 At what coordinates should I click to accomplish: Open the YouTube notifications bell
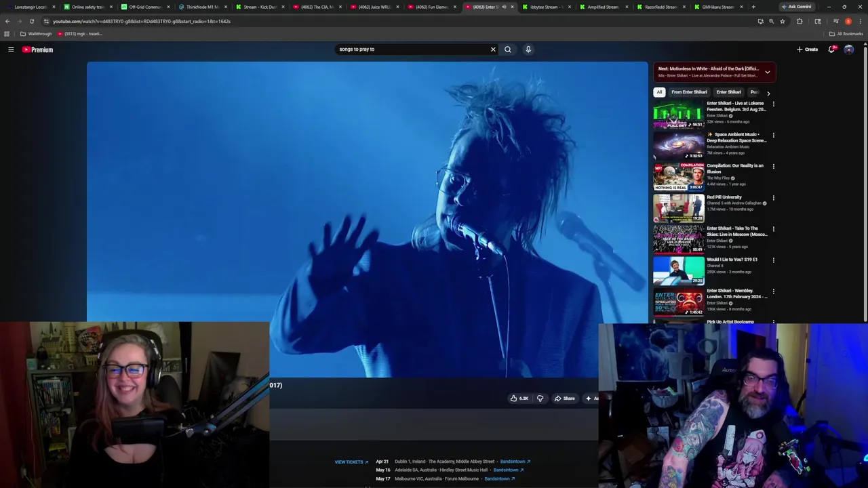(x=832, y=49)
